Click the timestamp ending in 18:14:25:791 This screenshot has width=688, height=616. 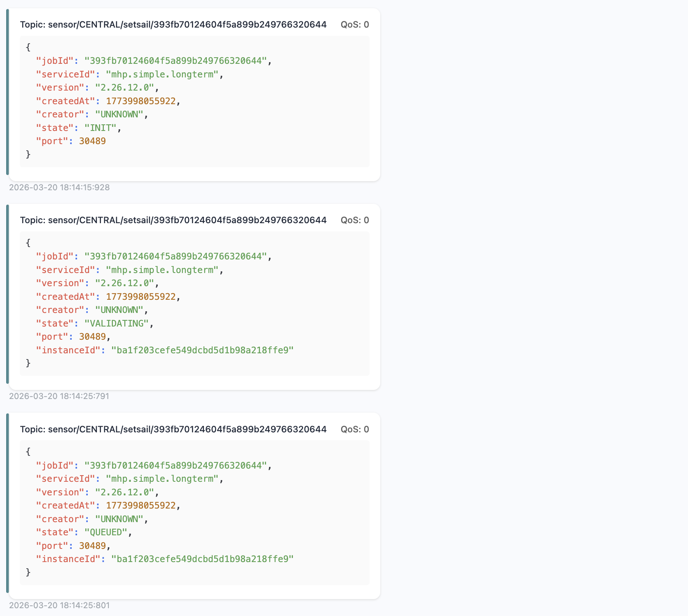tap(59, 397)
